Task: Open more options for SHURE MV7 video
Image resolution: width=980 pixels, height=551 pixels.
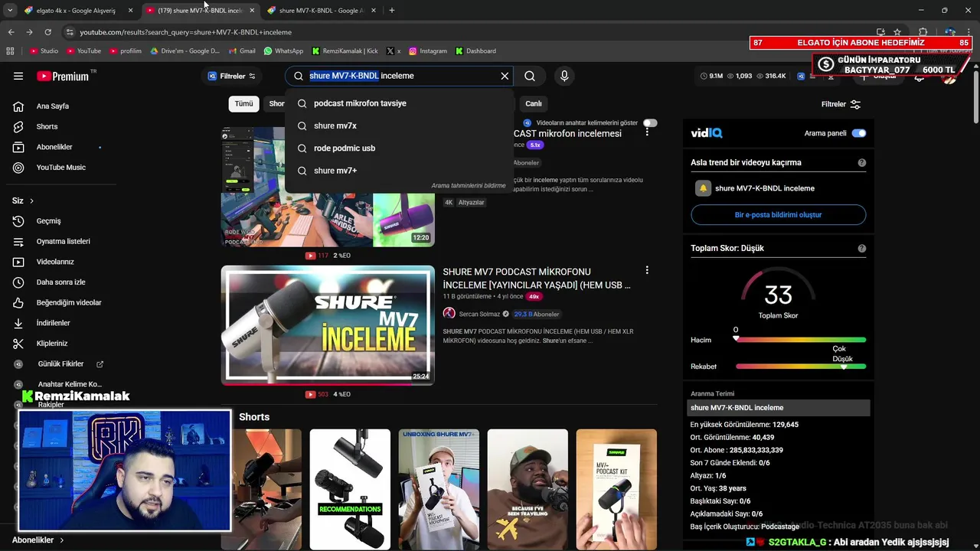Action: (647, 270)
